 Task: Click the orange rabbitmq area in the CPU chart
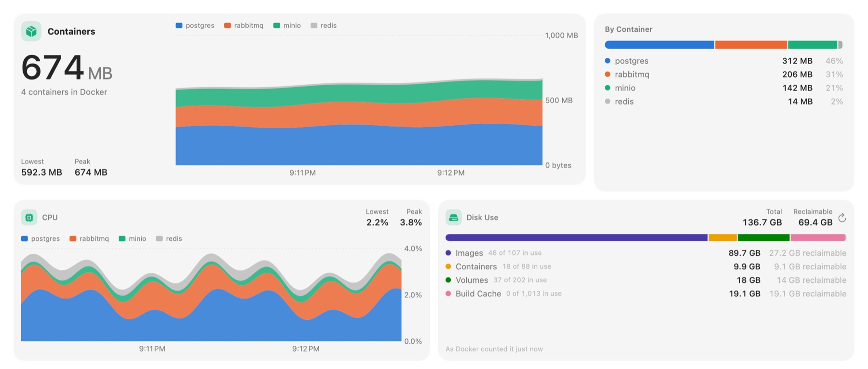(x=212, y=276)
